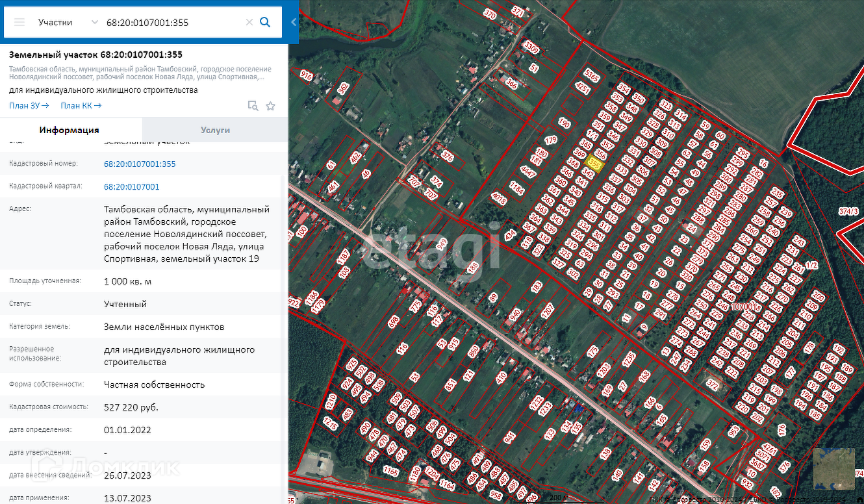Collapse the side panel with arrow

click(294, 22)
